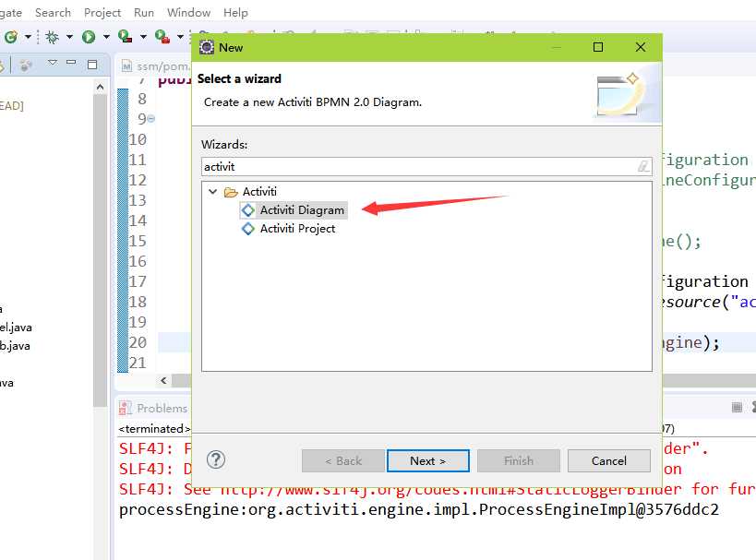
Task: Click line number 14 in editor gutter
Action: [x=138, y=220]
